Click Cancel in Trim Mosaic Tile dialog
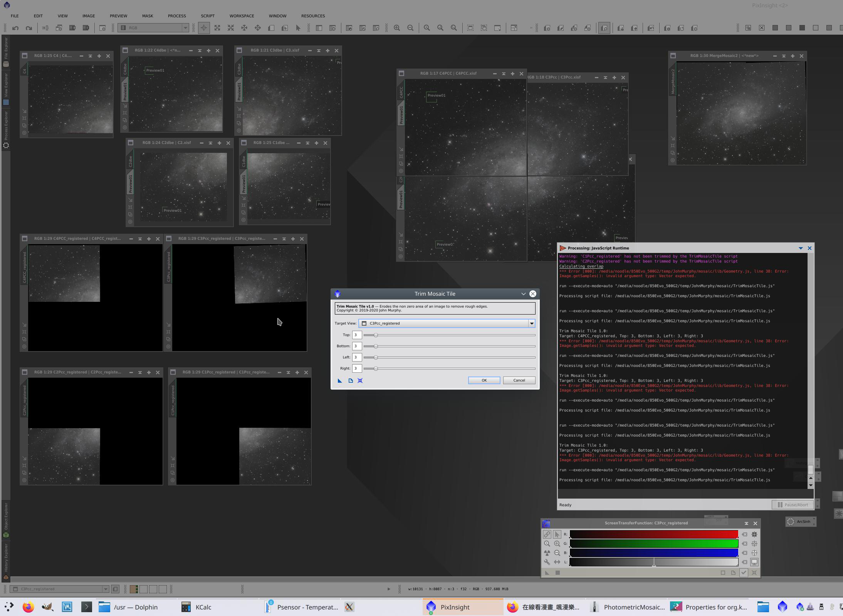This screenshot has width=843, height=616. pos(519,380)
